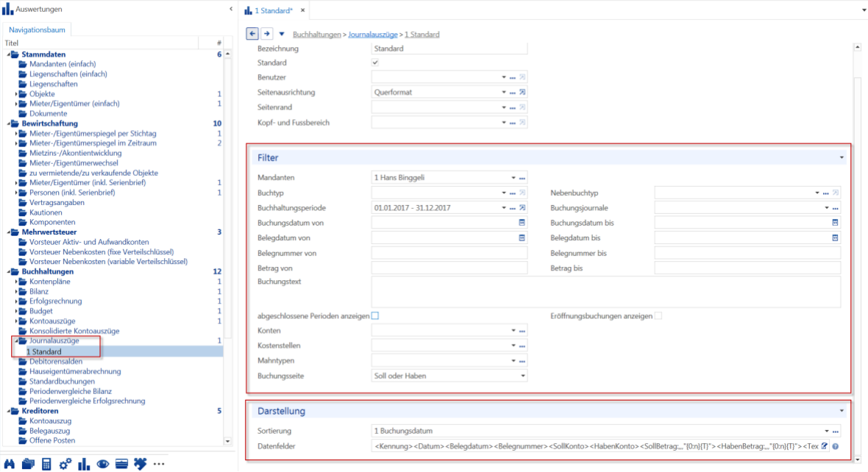Select Debitorensalden in navigation tree
Screen dimensions: 868x472
[56, 361]
